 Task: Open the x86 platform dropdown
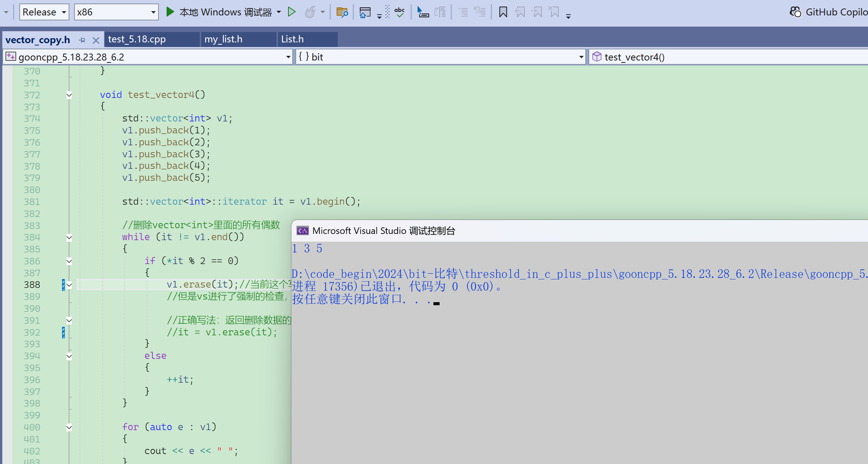click(153, 12)
